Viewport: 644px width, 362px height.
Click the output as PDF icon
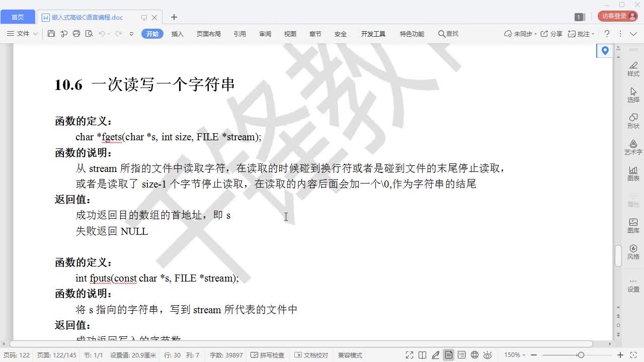point(64,34)
